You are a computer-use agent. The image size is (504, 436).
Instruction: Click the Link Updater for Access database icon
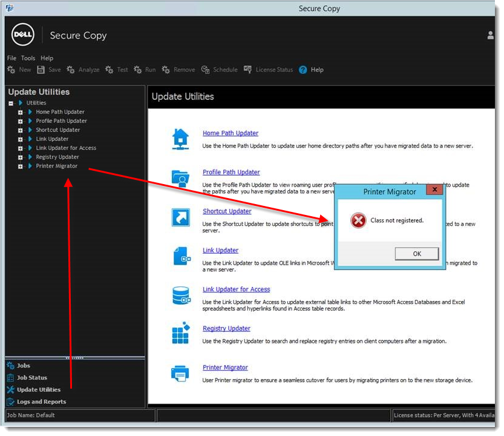pos(181,295)
